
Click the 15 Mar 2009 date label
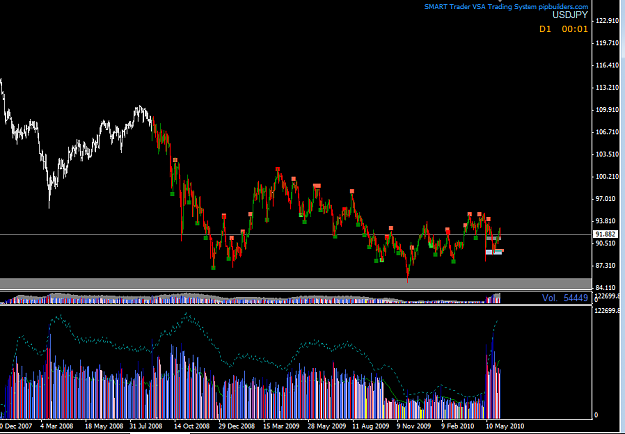tap(281, 426)
